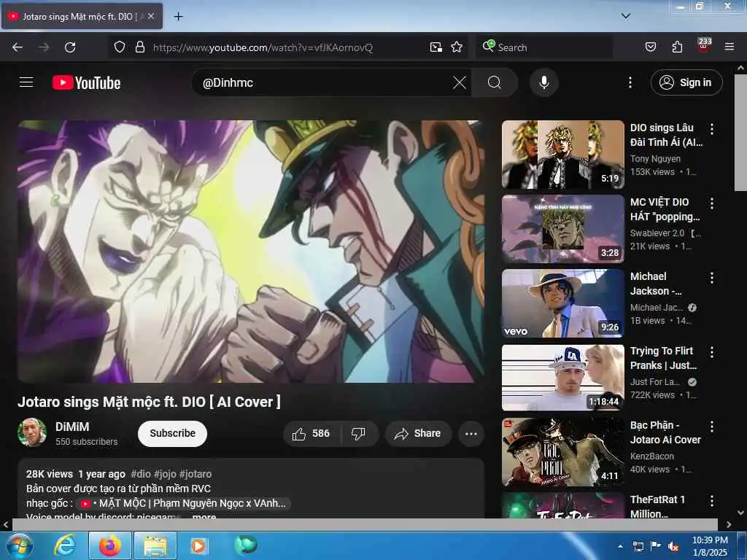
Task: Open tracking protection shield icon
Action: click(120, 47)
